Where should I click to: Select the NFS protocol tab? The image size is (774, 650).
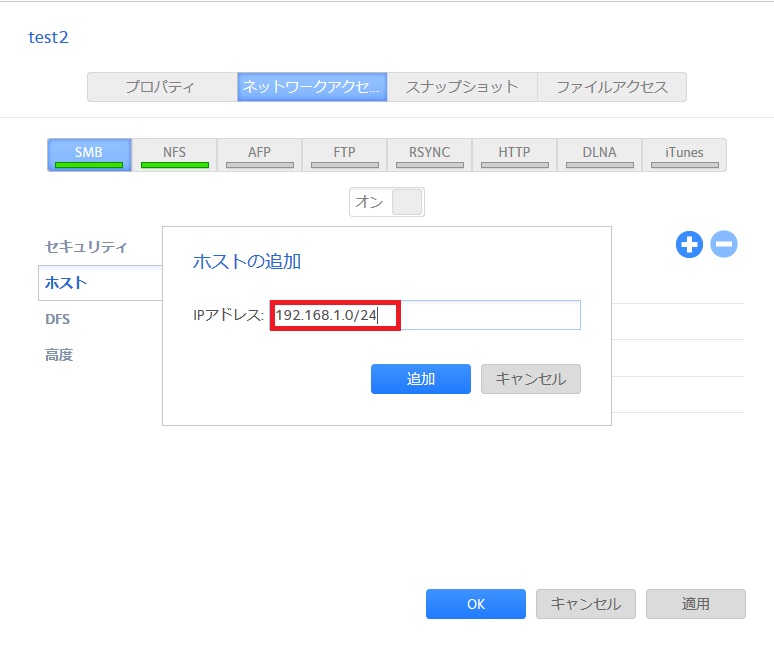[x=174, y=155]
